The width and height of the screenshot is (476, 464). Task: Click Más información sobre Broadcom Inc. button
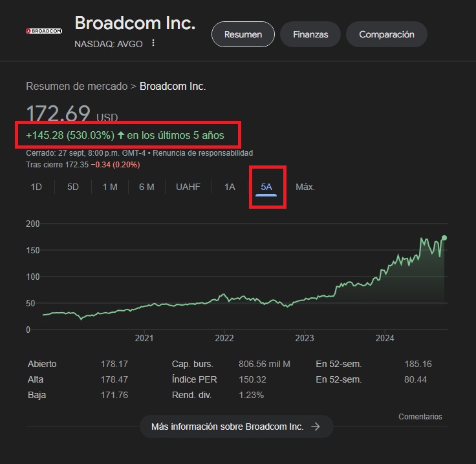236,427
